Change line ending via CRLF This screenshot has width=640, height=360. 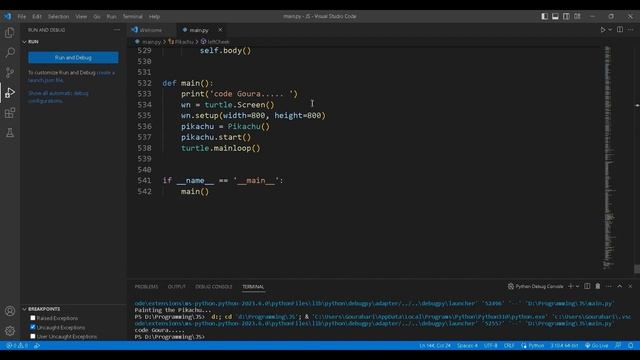pyautogui.click(x=509, y=346)
